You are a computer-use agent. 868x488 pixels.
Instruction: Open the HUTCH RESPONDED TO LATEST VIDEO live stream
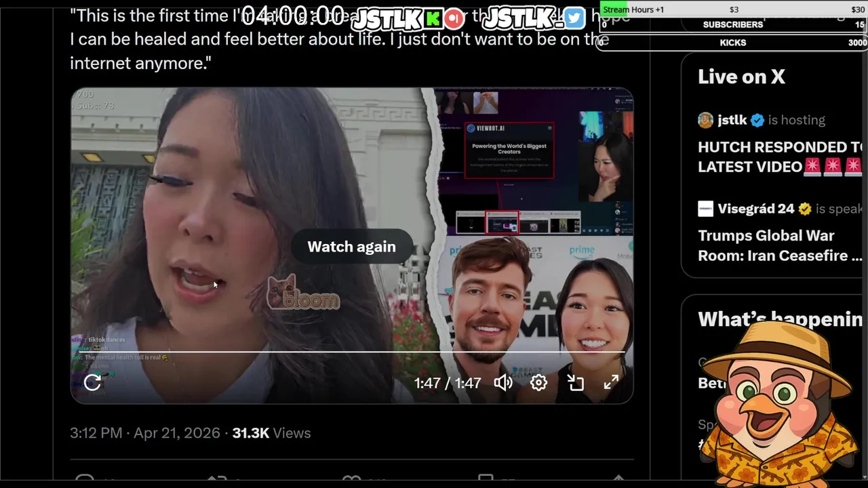click(x=780, y=157)
